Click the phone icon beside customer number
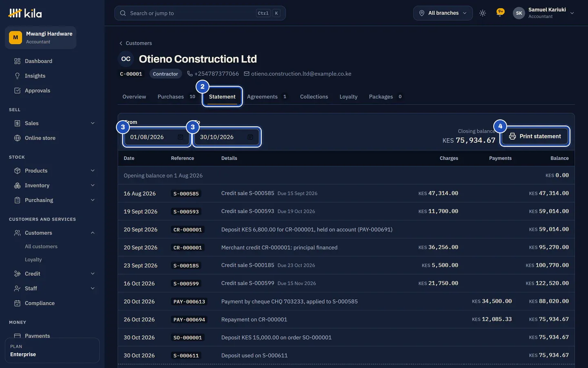 point(190,74)
